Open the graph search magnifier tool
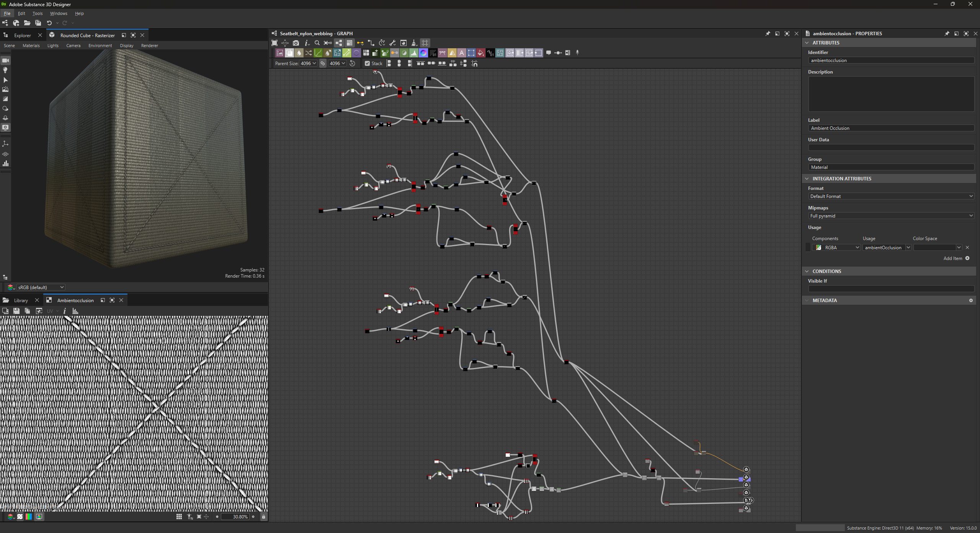Viewport: 980px width, 533px height. click(x=317, y=43)
